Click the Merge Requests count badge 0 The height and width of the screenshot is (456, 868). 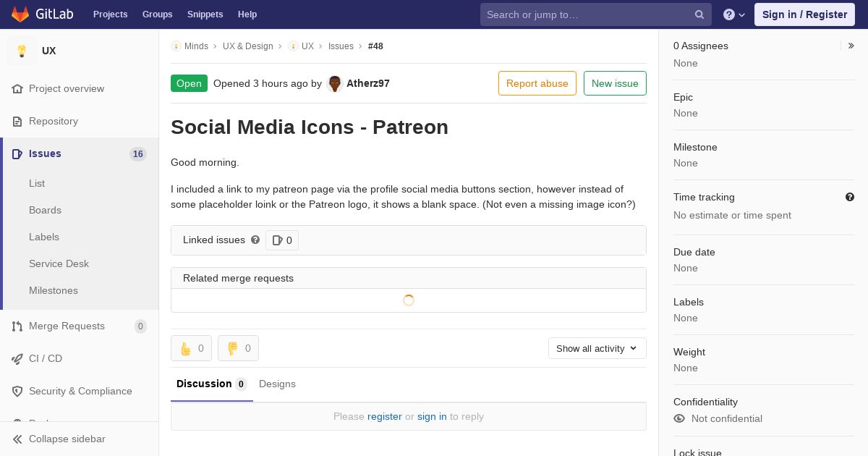coord(140,326)
